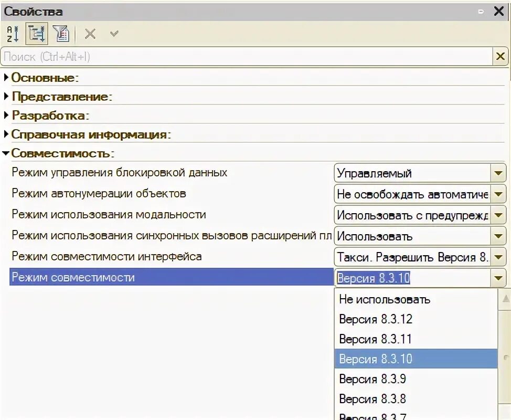511x420 pixels.
Task: Choose the Не использовать option
Action: [x=383, y=299]
